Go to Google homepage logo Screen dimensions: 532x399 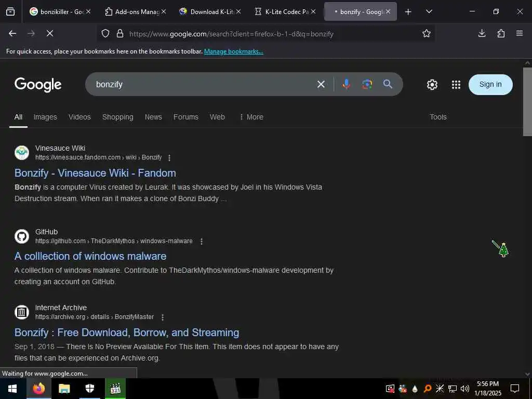[38, 85]
